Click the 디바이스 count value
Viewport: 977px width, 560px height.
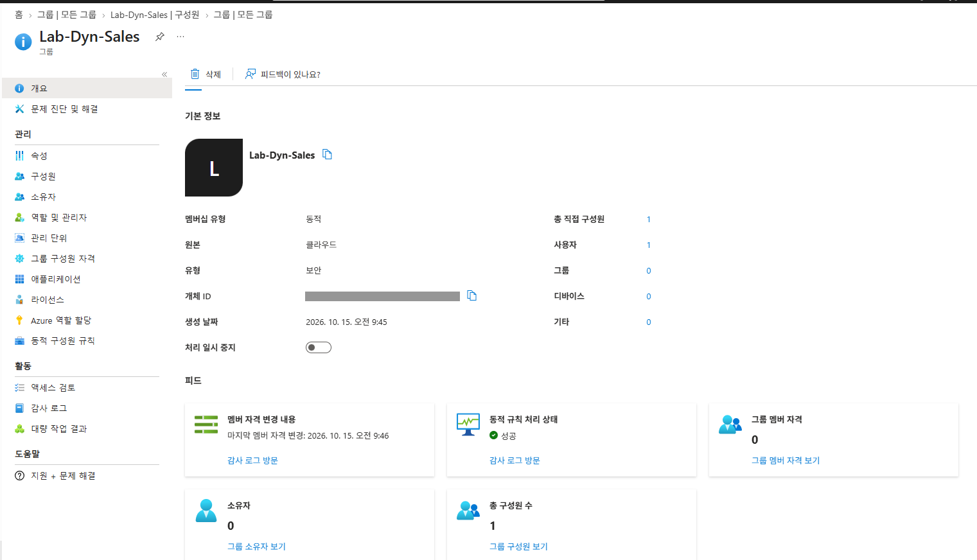pos(649,296)
